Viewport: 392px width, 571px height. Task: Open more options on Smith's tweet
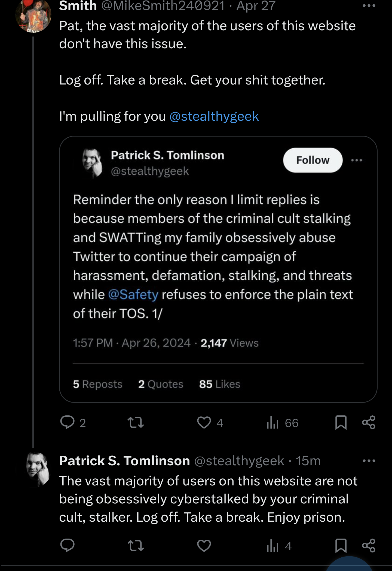[x=369, y=6]
